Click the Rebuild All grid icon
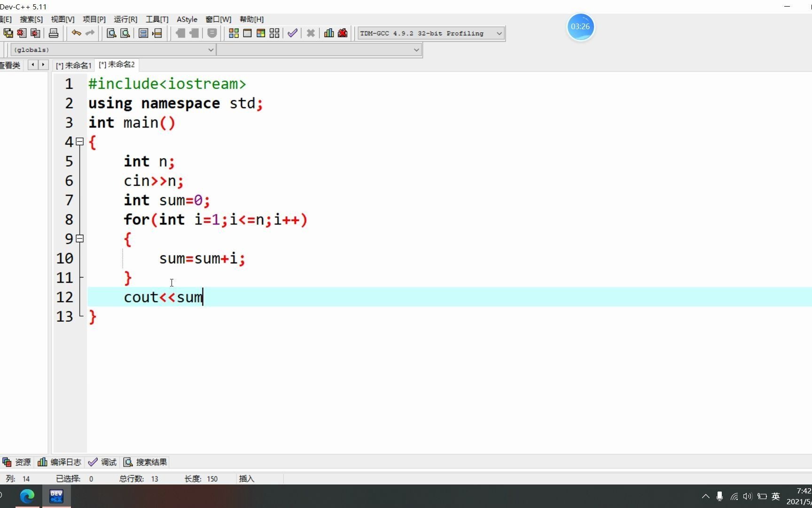812x508 pixels. click(x=274, y=33)
